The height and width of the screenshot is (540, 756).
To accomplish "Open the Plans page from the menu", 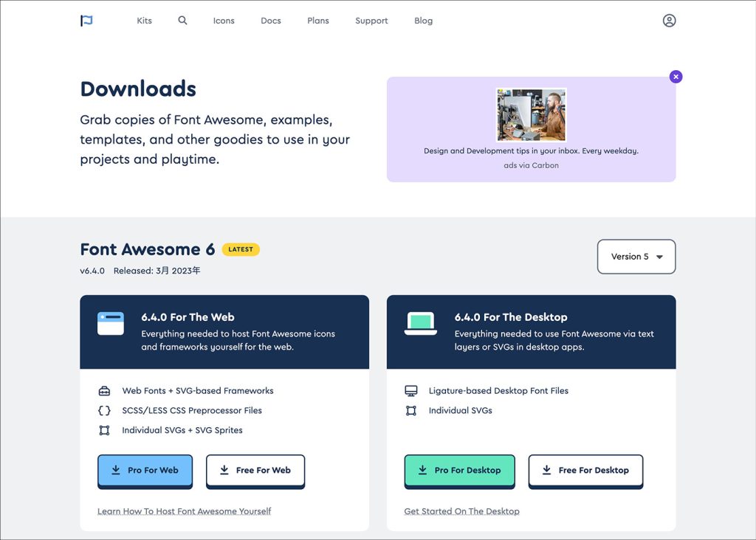I will [317, 21].
